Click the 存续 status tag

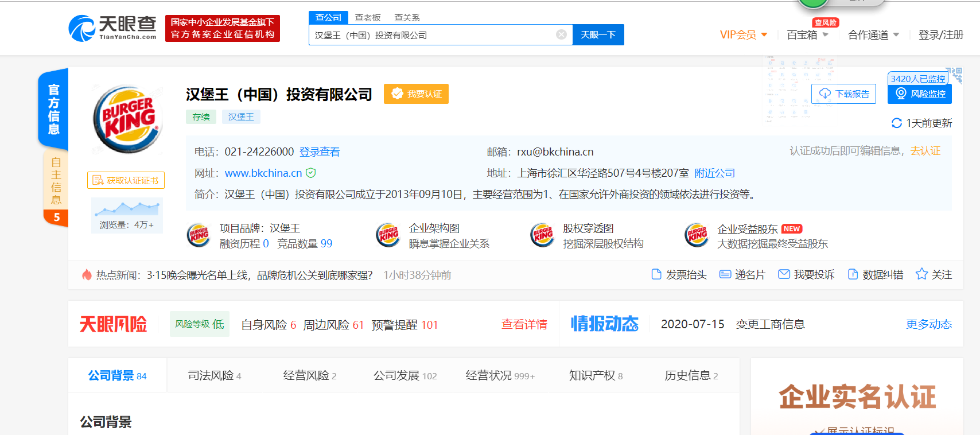click(x=201, y=116)
